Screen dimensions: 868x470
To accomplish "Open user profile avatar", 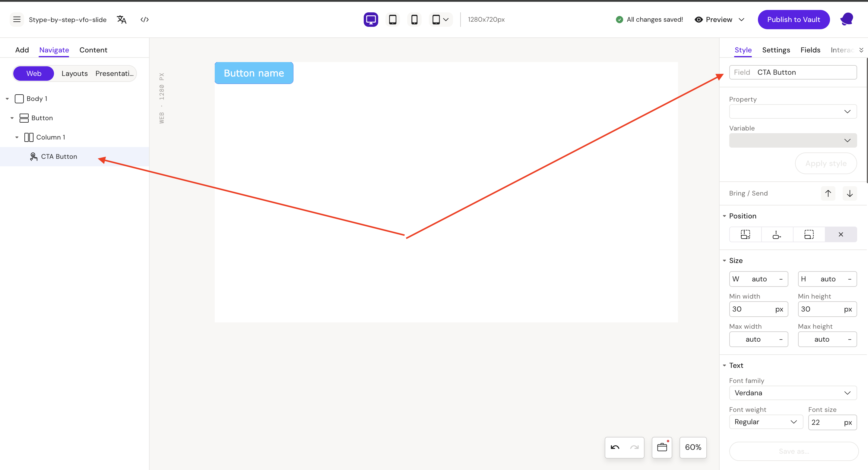I will click(847, 19).
